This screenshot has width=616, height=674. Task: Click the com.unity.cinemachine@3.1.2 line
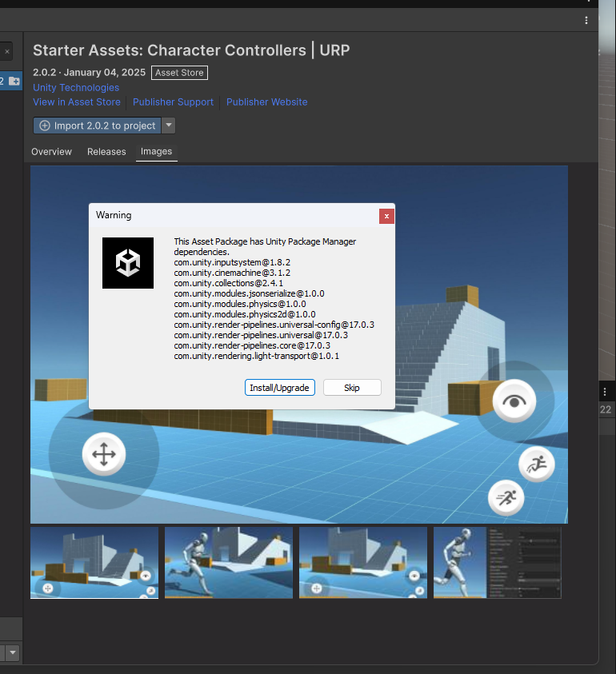(232, 273)
